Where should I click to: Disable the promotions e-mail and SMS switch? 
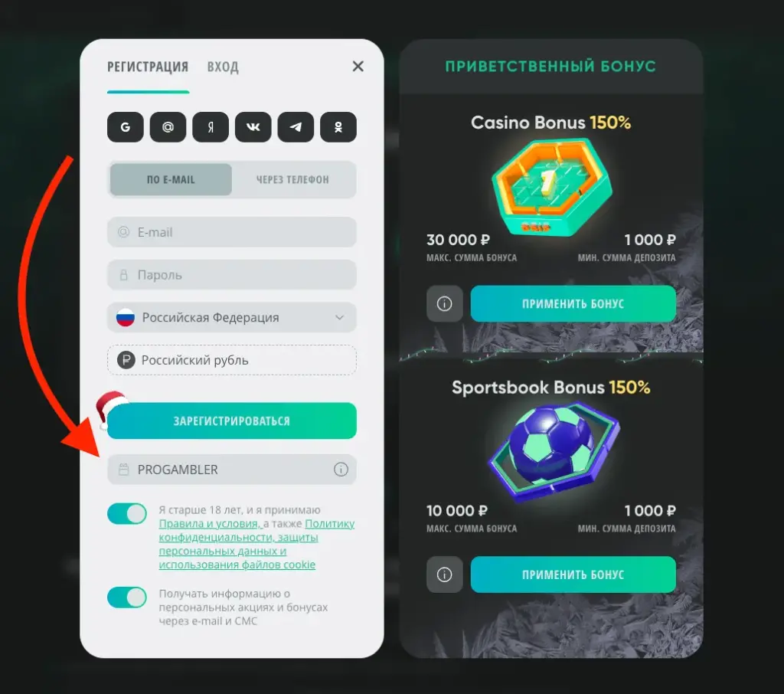pos(127,597)
